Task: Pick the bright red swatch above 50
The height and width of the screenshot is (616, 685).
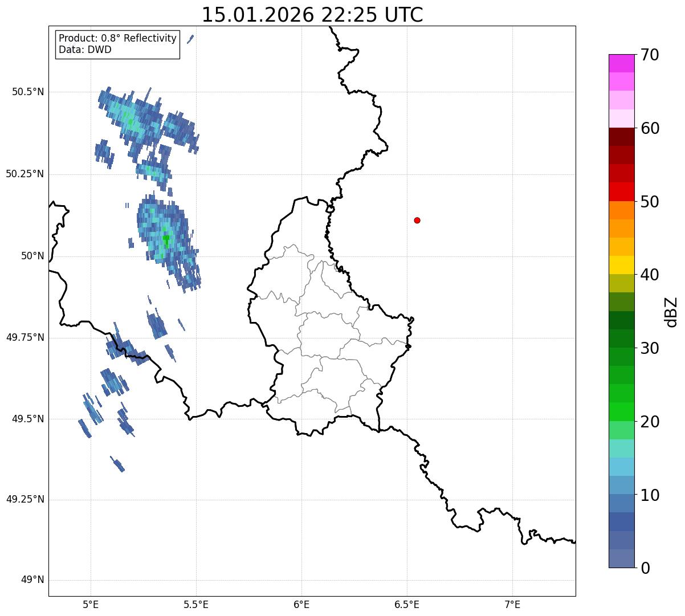Action: point(621,191)
